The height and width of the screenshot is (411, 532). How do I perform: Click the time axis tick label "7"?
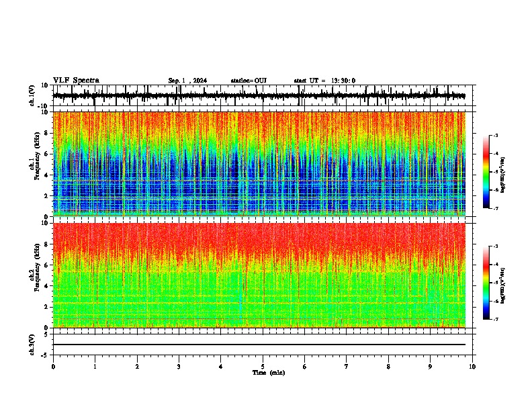click(x=347, y=367)
